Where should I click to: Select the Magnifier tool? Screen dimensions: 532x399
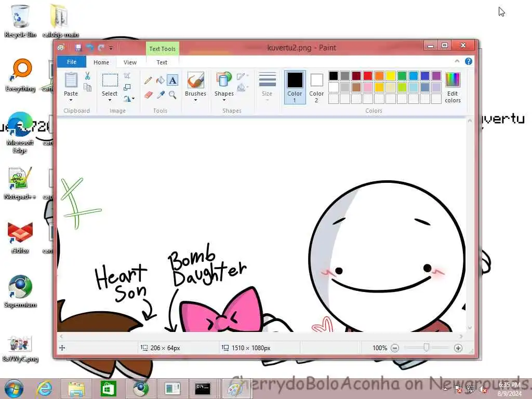pyautogui.click(x=172, y=95)
